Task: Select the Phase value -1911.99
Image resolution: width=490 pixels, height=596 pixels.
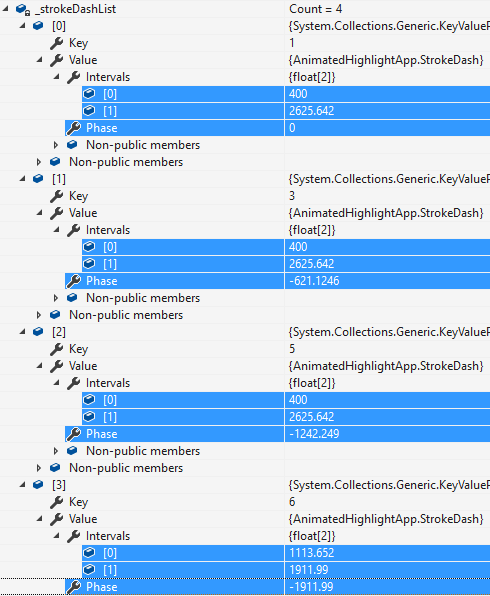Action: tap(311, 587)
